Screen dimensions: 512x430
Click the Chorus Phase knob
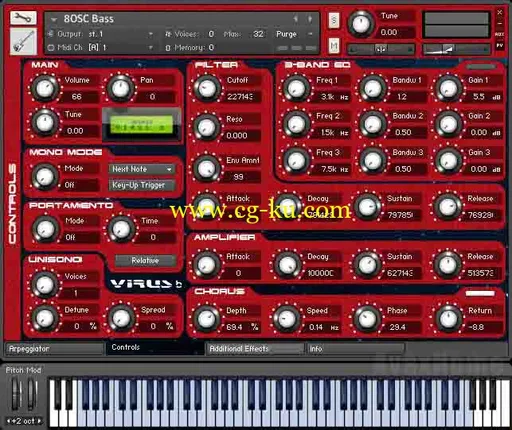click(367, 319)
